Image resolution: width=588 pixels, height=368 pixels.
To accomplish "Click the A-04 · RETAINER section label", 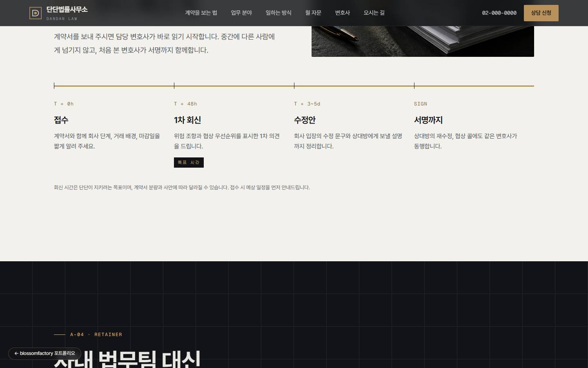I will [96, 334].
